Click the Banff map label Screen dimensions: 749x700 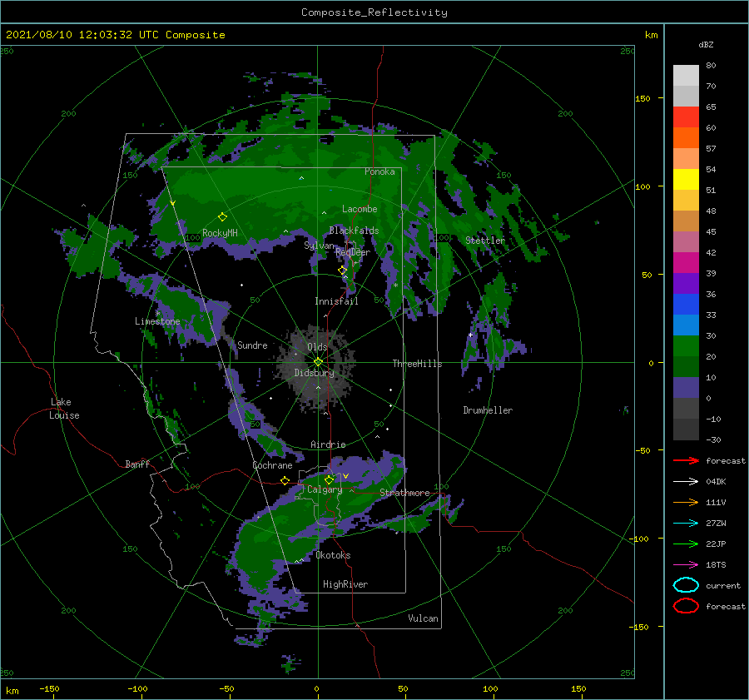tap(137, 464)
